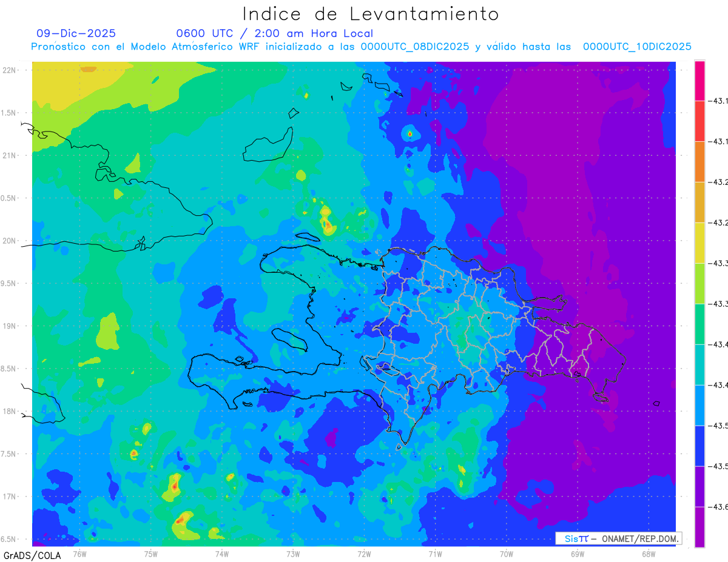Click the 22N latitude label

tap(10, 70)
